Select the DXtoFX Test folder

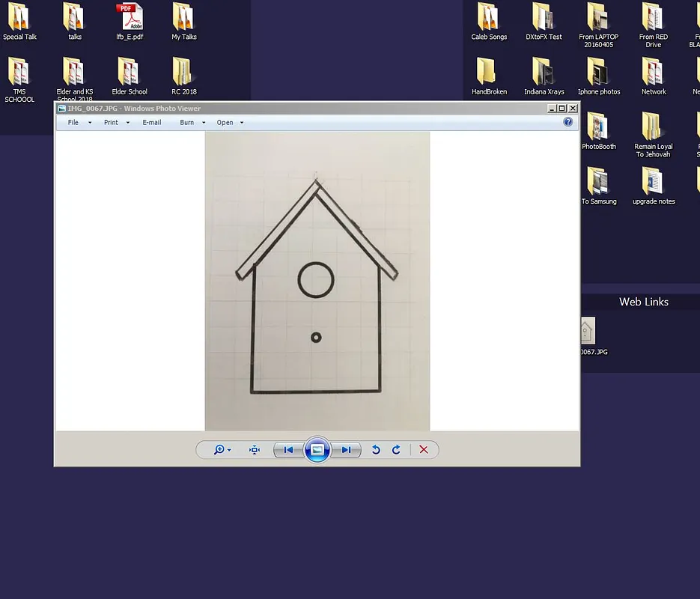click(544, 22)
